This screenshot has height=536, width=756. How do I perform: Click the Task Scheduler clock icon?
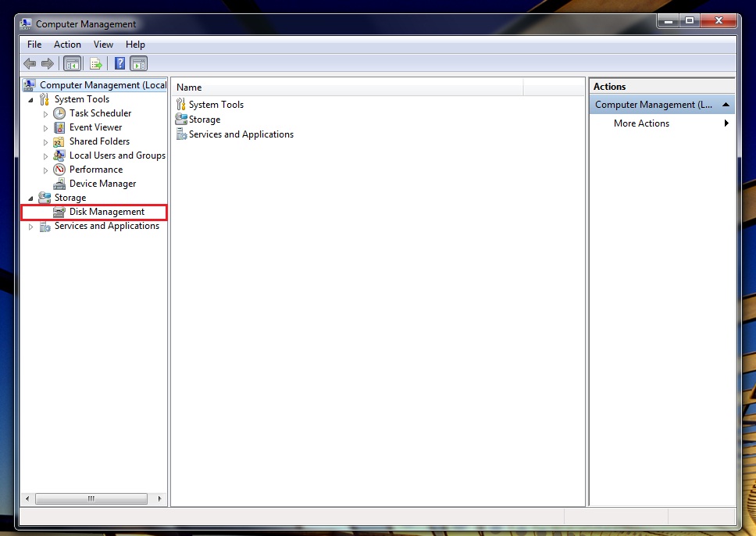(x=59, y=113)
